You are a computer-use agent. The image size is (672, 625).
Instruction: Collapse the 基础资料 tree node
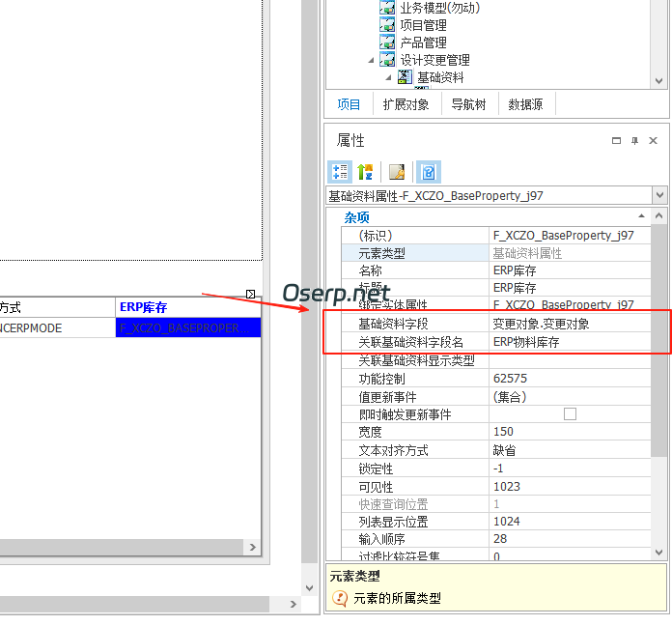click(388, 77)
